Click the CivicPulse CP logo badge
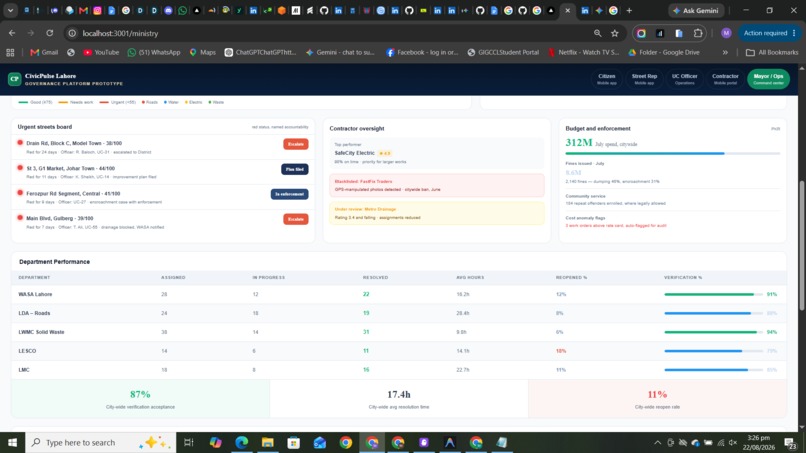This screenshot has height=453, width=806. pos(14,79)
